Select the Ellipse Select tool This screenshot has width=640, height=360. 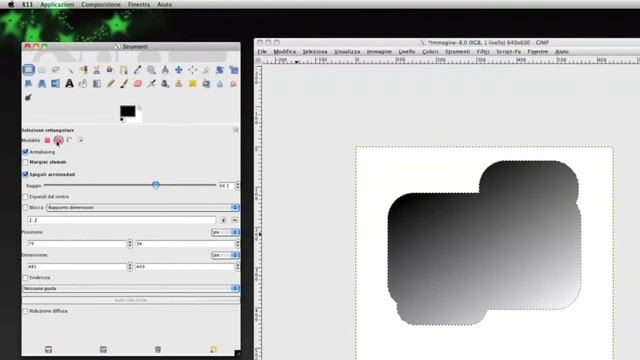tap(42, 70)
